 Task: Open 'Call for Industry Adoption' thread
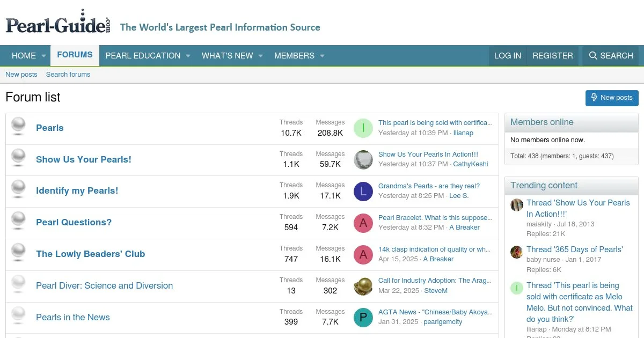(435, 281)
